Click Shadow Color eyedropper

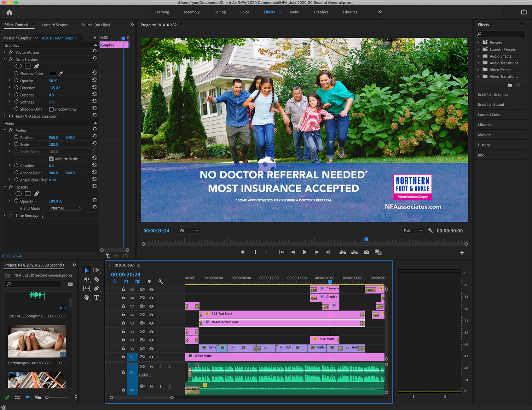click(60, 74)
